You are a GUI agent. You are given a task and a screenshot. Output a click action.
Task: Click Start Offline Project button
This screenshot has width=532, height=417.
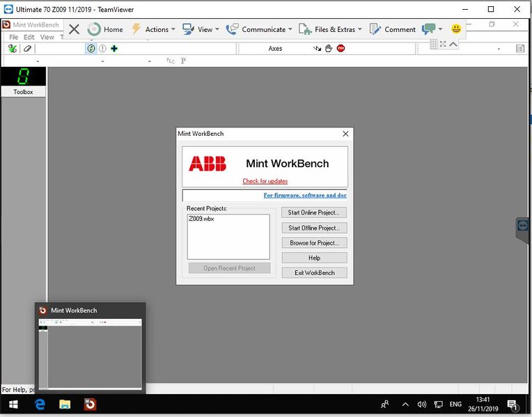click(314, 228)
